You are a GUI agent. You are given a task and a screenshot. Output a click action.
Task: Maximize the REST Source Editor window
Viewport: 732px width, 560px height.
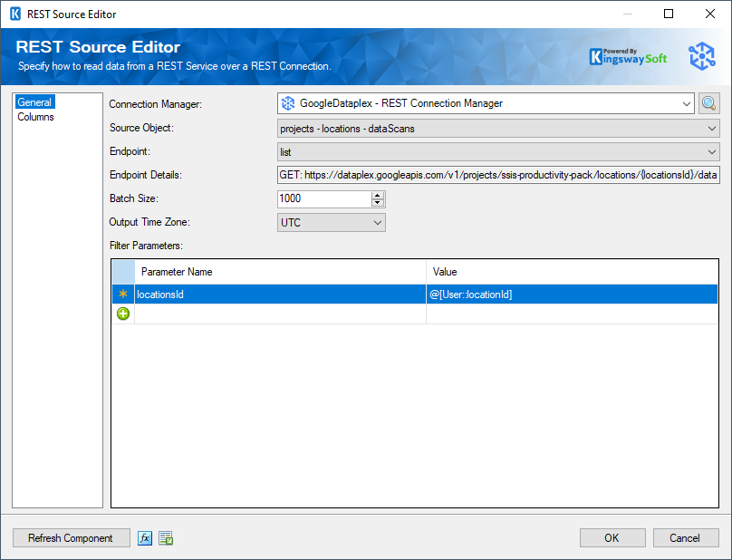click(x=669, y=14)
